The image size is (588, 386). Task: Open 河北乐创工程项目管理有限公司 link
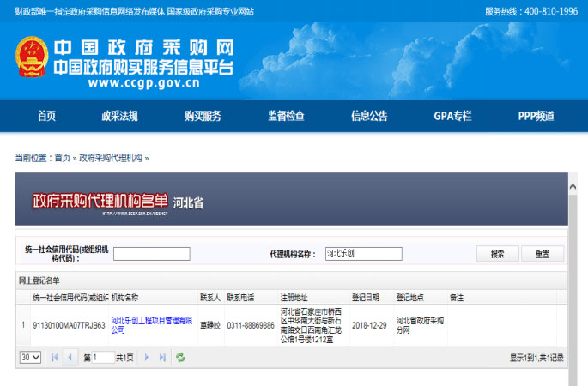(151, 324)
